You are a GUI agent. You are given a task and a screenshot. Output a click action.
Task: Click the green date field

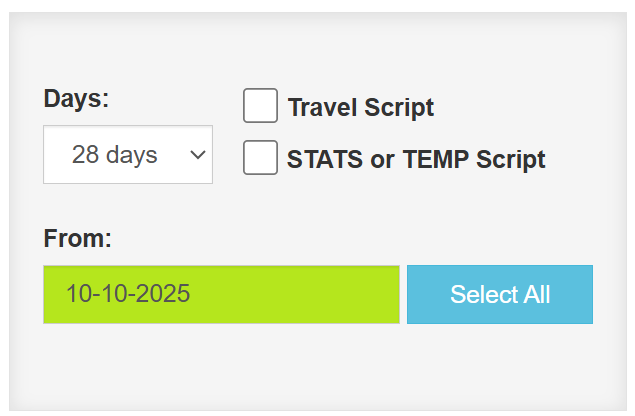coord(221,295)
